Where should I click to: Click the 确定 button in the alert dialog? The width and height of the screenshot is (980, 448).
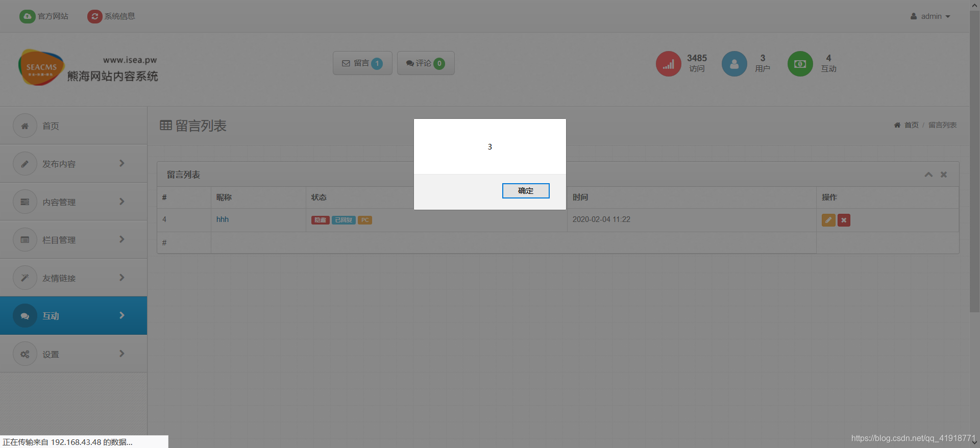[x=526, y=191]
